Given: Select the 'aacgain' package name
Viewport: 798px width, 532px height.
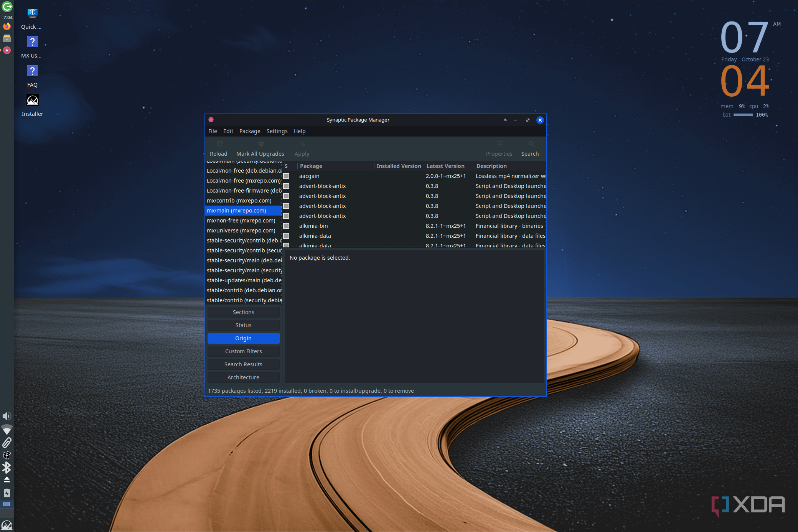Looking at the screenshot, I should (309, 176).
